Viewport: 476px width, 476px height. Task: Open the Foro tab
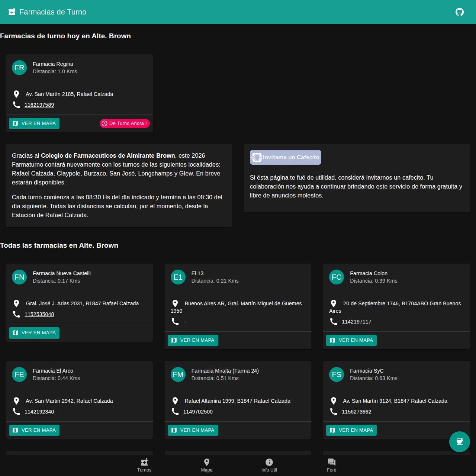click(x=332, y=465)
